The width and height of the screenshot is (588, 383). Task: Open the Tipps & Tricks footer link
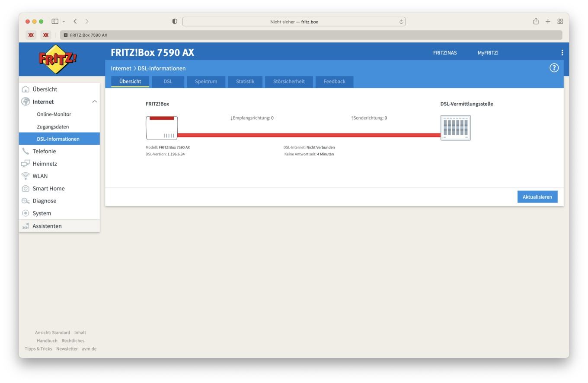[x=38, y=349]
